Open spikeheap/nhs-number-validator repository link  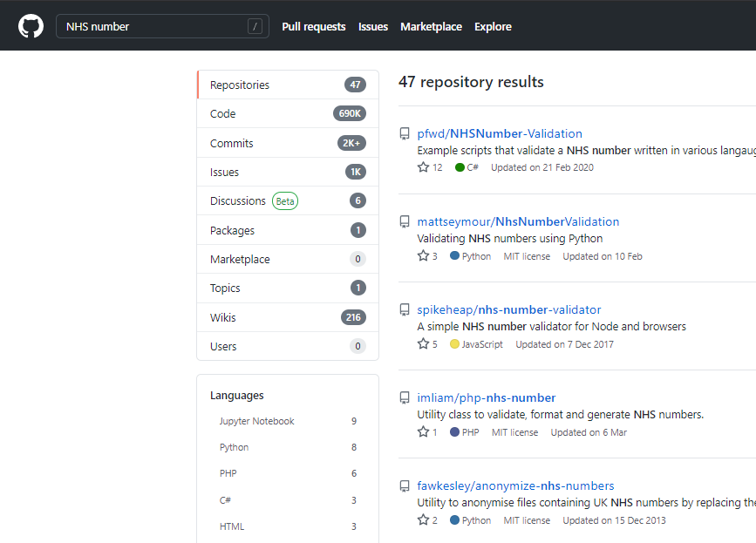tap(509, 309)
